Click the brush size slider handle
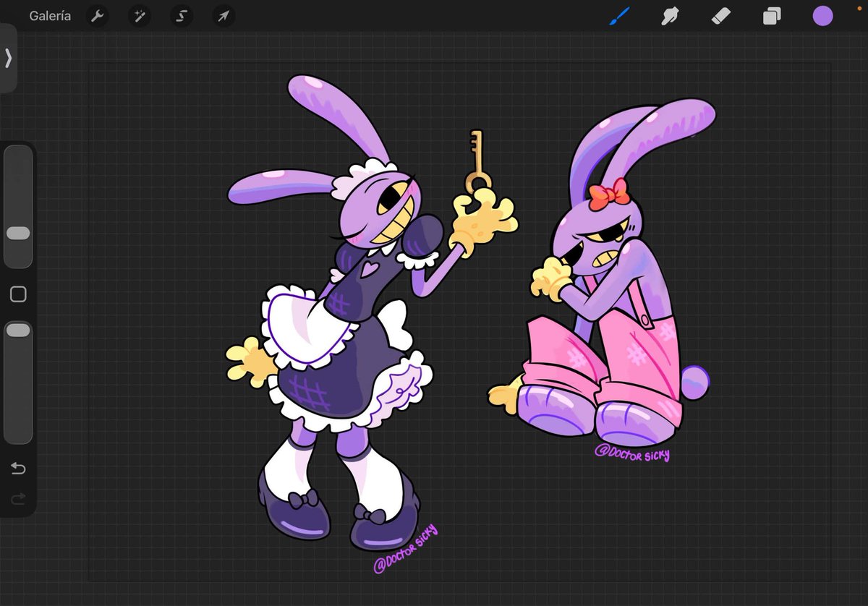The width and height of the screenshot is (868, 606). 18,234
